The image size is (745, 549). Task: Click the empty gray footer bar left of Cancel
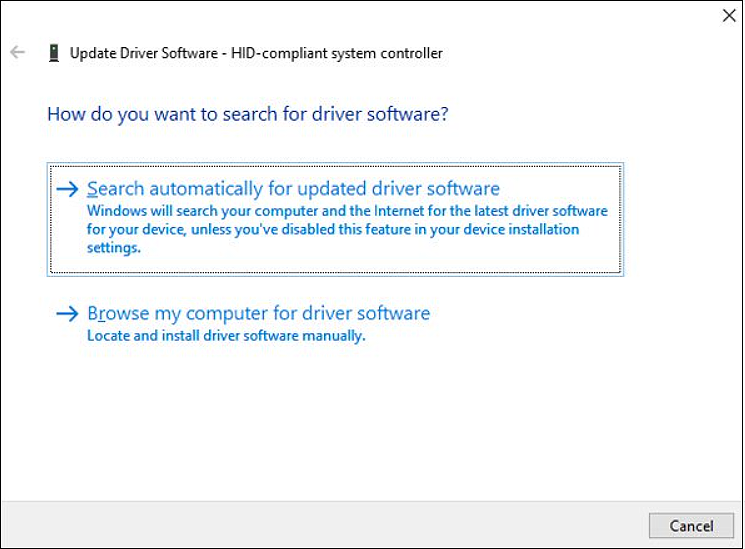point(320,525)
